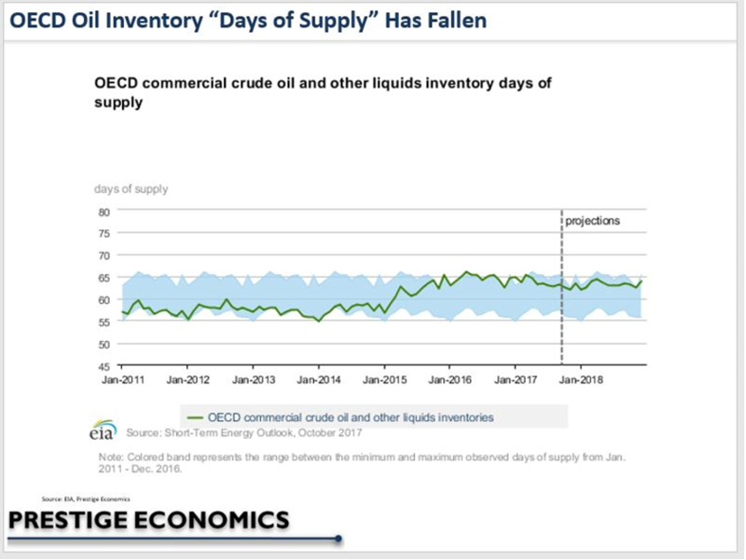Screen dimensions: 746x560
Task: Click the "days of supply" axis label
Action: [x=131, y=189]
